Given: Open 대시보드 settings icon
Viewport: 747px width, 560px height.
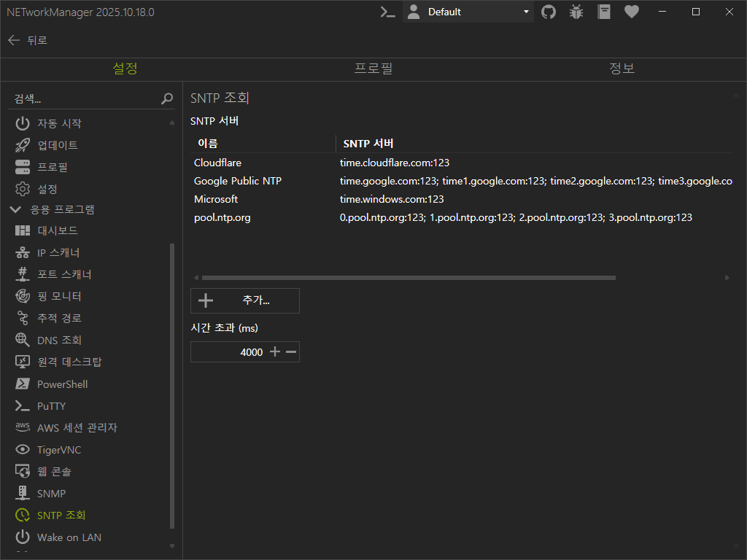Looking at the screenshot, I should [x=23, y=231].
